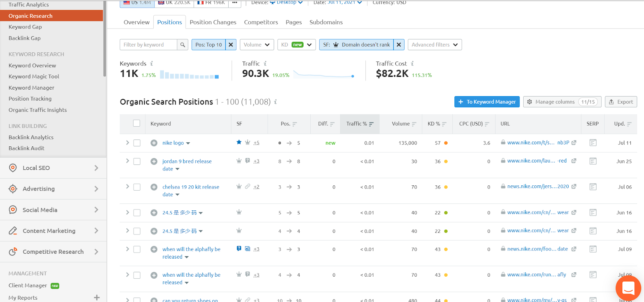Check the jordan 9 bred release date checkbox
The width and height of the screenshot is (644, 302).
point(137,161)
